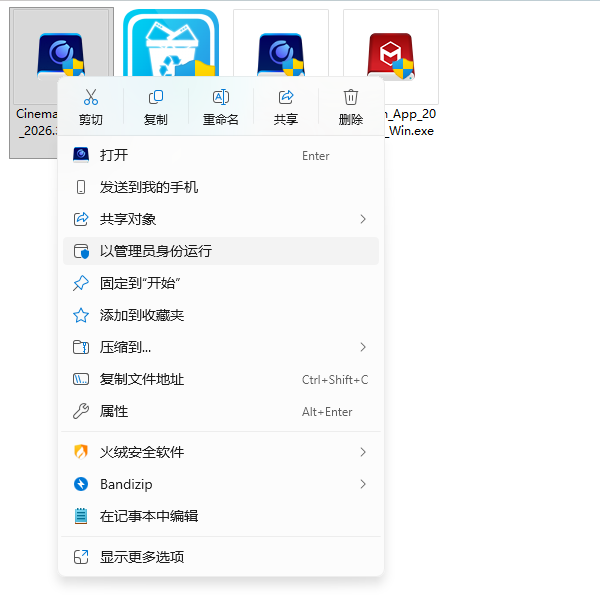Image resolution: width=600 pixels, height=610 pixels.
Task: Open the Bandizip submenu
Action: click(221, 484)
